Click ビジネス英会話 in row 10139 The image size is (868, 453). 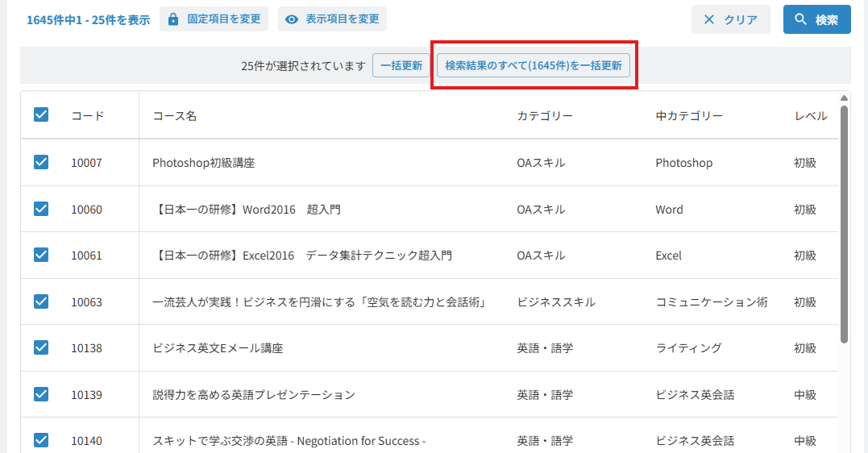[695, 395]
